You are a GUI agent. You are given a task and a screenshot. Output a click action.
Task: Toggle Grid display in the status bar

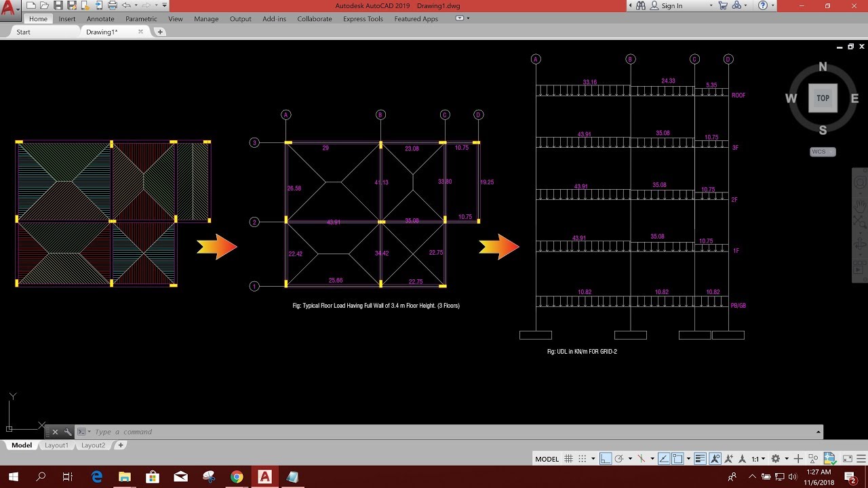(x=569, y=459)
